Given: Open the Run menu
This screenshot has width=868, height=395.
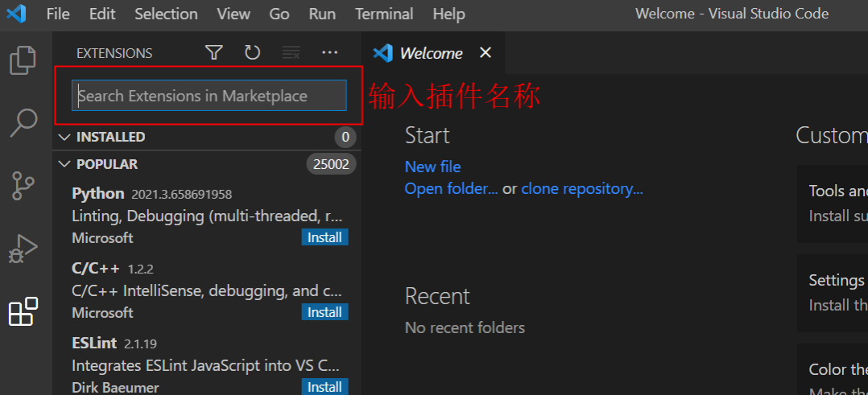Looking at the screenshot, I should tap(322, 14).
